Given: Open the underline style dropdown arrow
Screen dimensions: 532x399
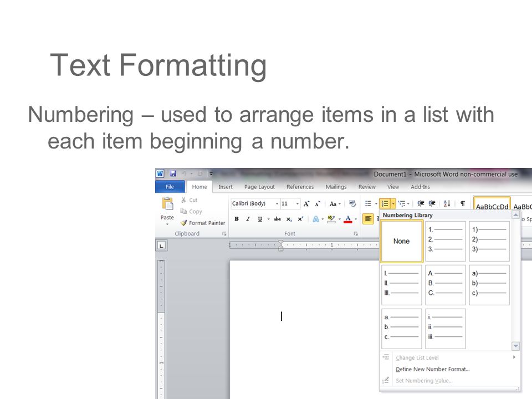Looking at the screenshot, I should pyautogui.click(x=268, y=219).
